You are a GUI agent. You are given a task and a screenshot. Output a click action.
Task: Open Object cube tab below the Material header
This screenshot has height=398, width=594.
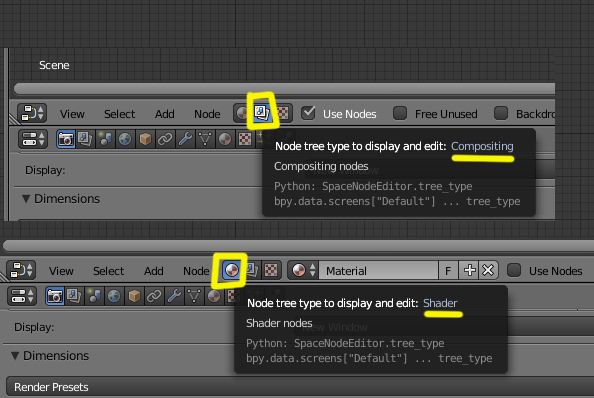[134, 296]
